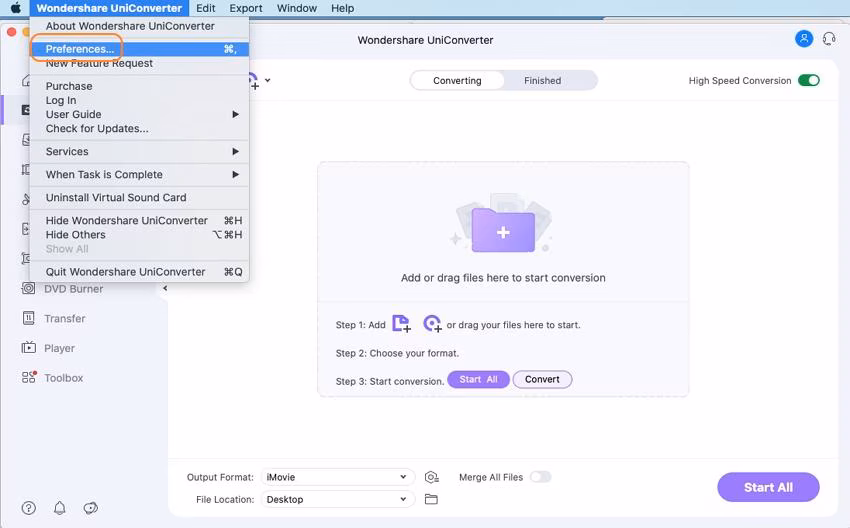Open the Apple menu

16,8
